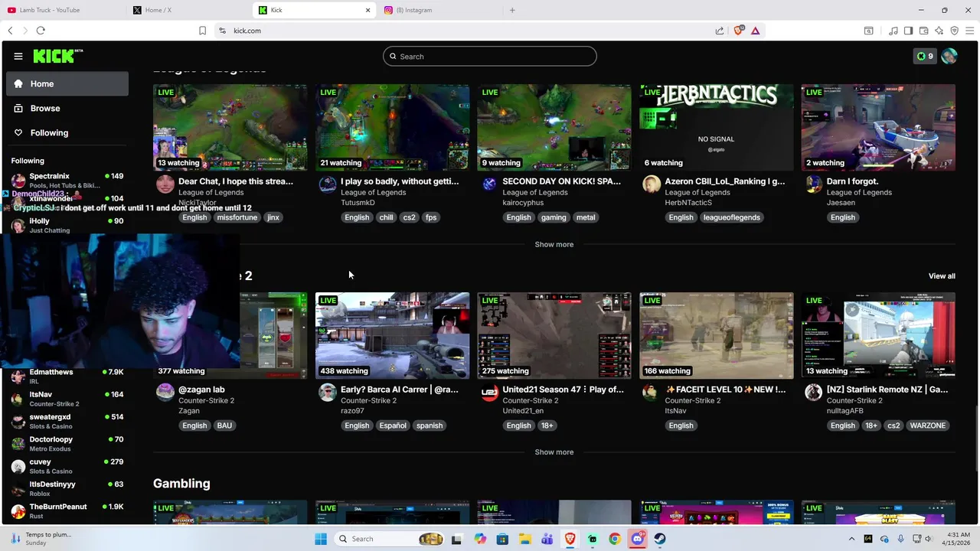
Task: Open a new browser tab
Action: point(512,10)
